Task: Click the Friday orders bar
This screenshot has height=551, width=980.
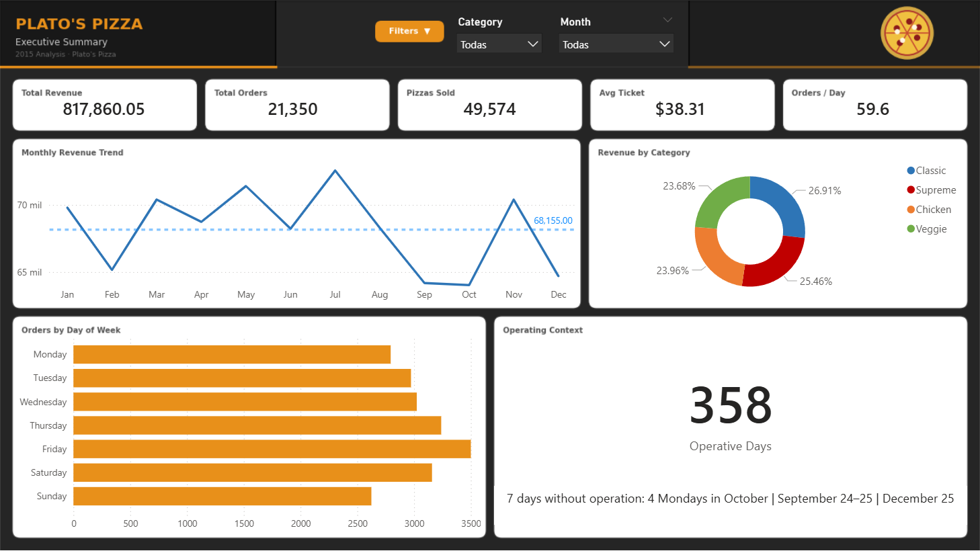Action: [272, 449]
